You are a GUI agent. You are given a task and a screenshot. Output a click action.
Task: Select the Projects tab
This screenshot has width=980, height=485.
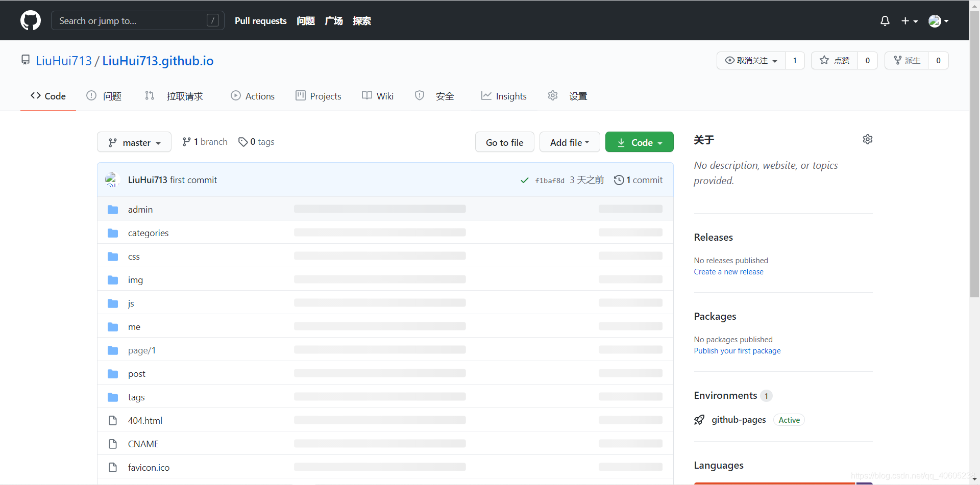coord(318,96)
